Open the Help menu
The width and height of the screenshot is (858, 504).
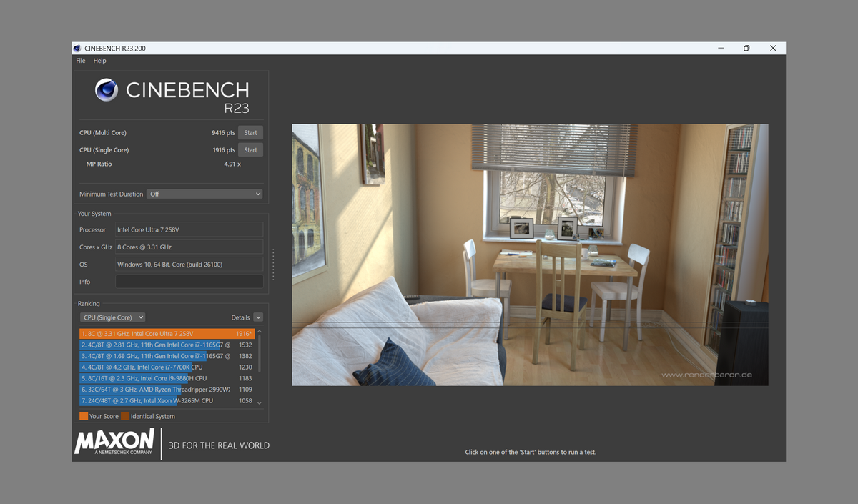coord(99,61)
